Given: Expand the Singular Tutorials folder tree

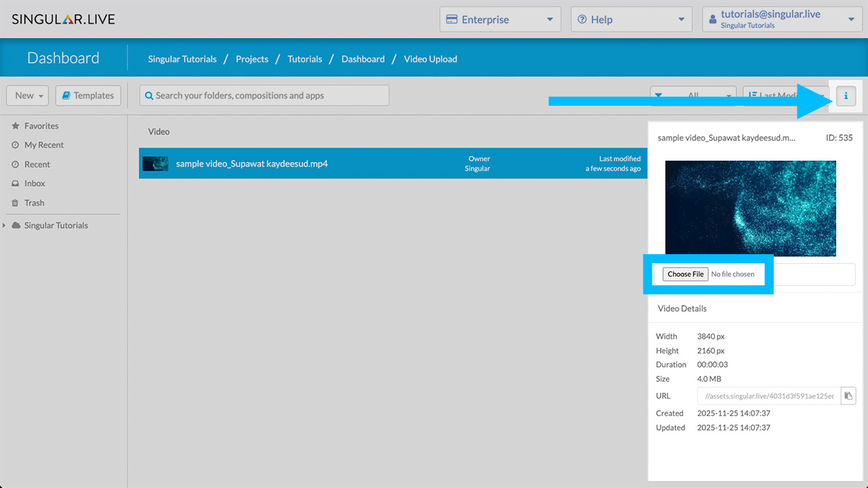Looking at the screenshot, I should coord(5,225).
